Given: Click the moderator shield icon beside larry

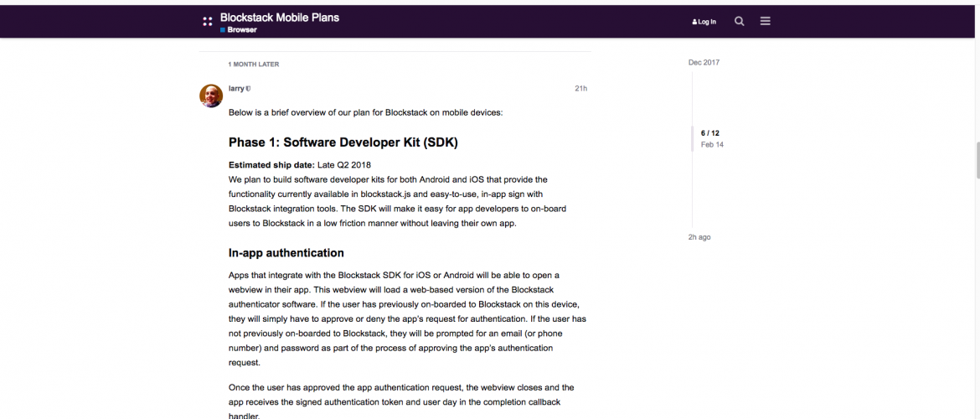Looking at the screenshot, I should 249,88.
